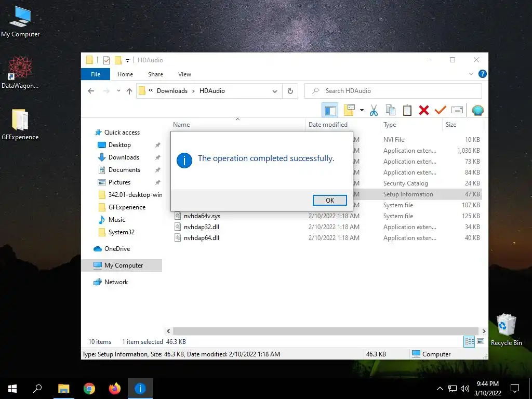Click Downloads in the address breadcrumb

[172, 91]
